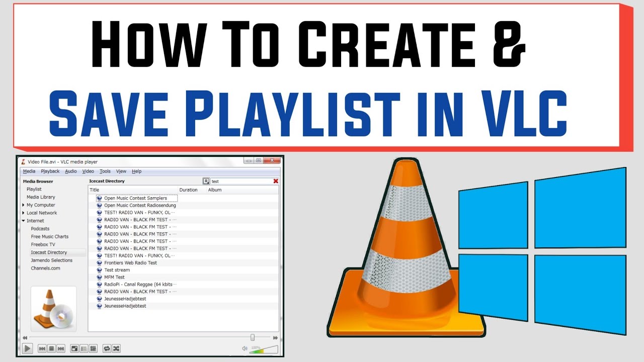Select Icecast Directory entry
This screenshot has height=362, width=644.
tap(49, 252)
